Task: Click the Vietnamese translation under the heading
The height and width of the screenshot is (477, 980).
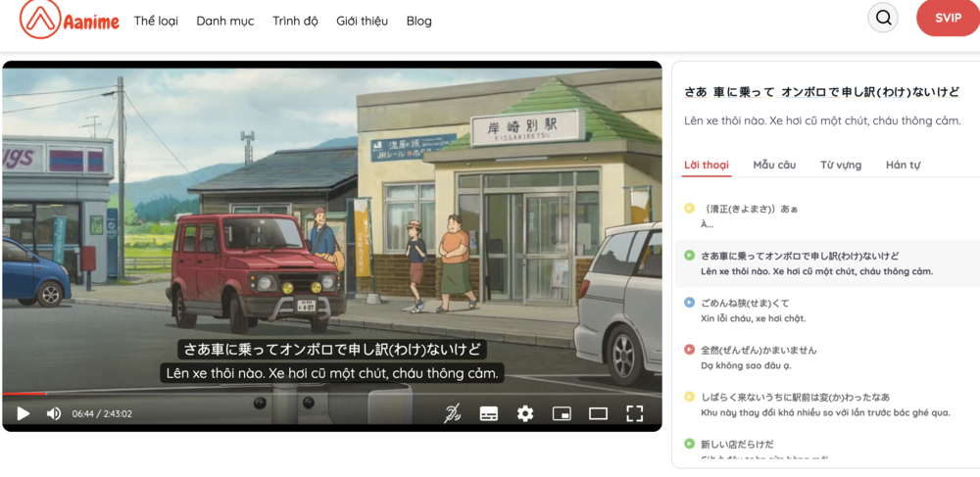Action: coord(822,121)
